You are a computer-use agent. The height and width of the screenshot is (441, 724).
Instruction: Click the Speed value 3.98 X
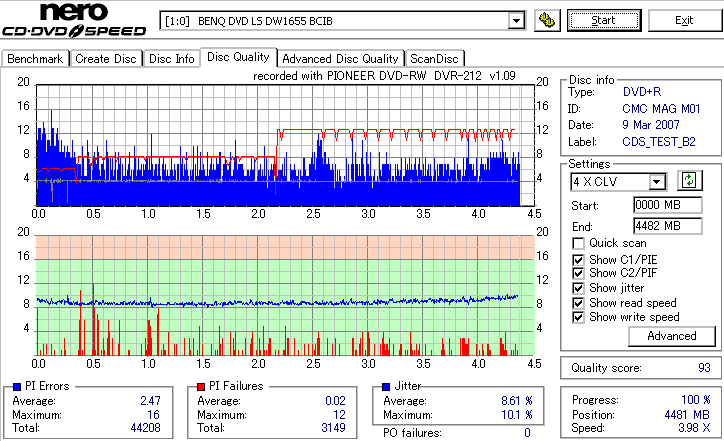coord(694,428)
